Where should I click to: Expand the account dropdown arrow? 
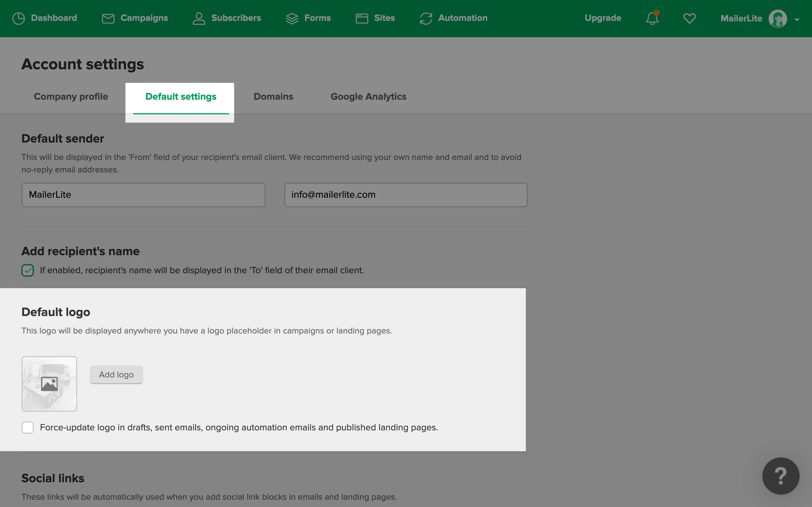click(797, 20)
